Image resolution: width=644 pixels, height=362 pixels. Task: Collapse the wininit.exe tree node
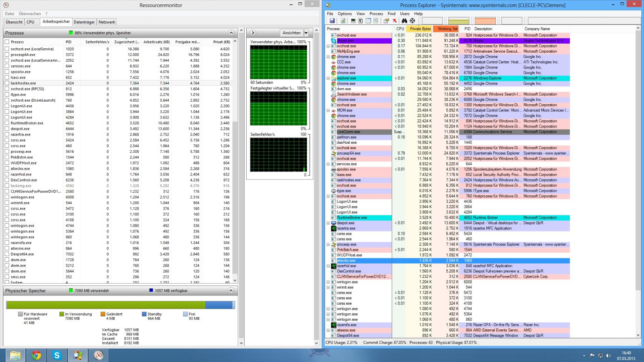point(328,288)
